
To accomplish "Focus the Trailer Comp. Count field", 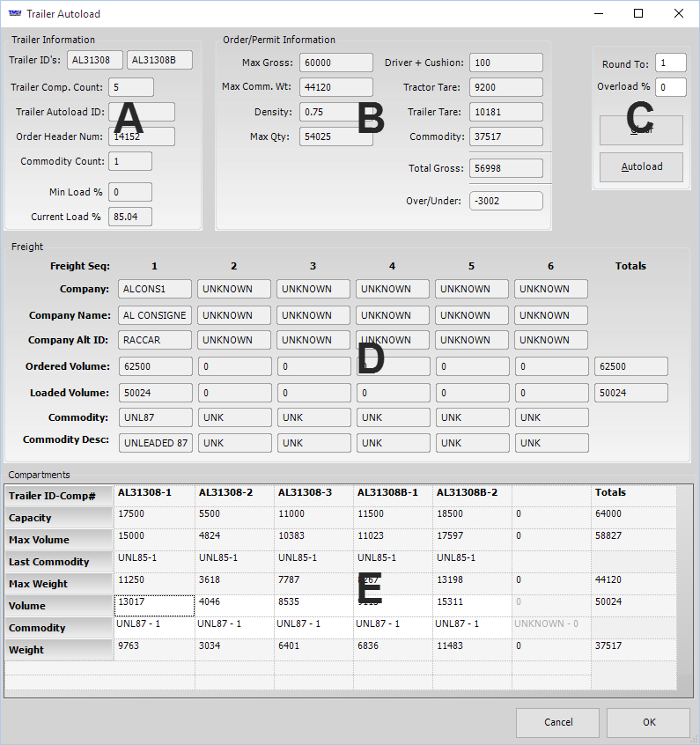I will point(130,87).
